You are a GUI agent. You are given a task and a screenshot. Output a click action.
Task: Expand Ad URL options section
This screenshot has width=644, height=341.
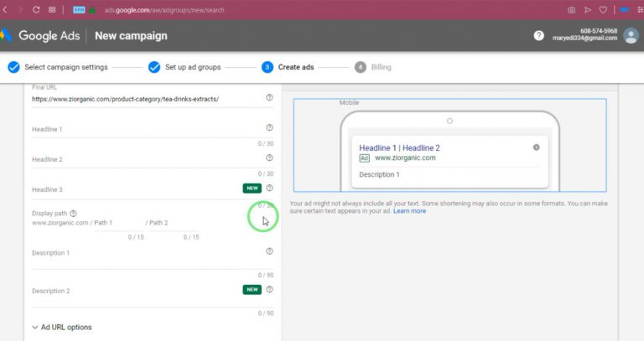tap(62, 327)
